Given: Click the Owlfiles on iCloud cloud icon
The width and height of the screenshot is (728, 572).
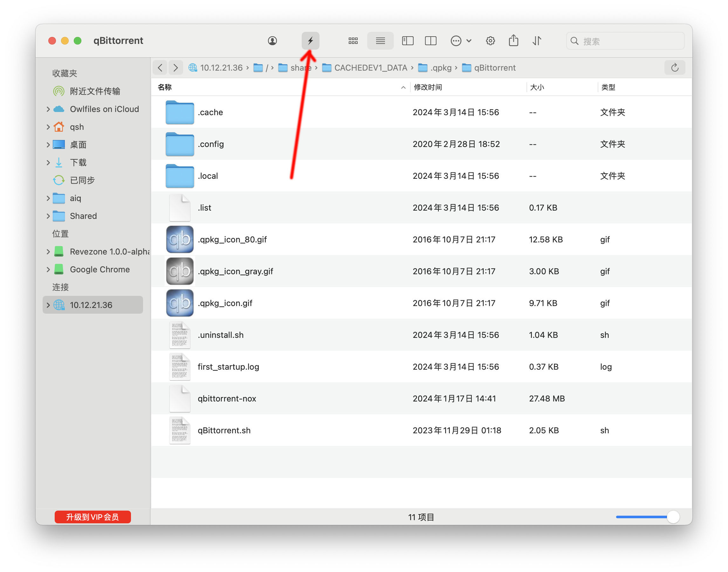Looking at the screenshot, I should click(59, 109).
